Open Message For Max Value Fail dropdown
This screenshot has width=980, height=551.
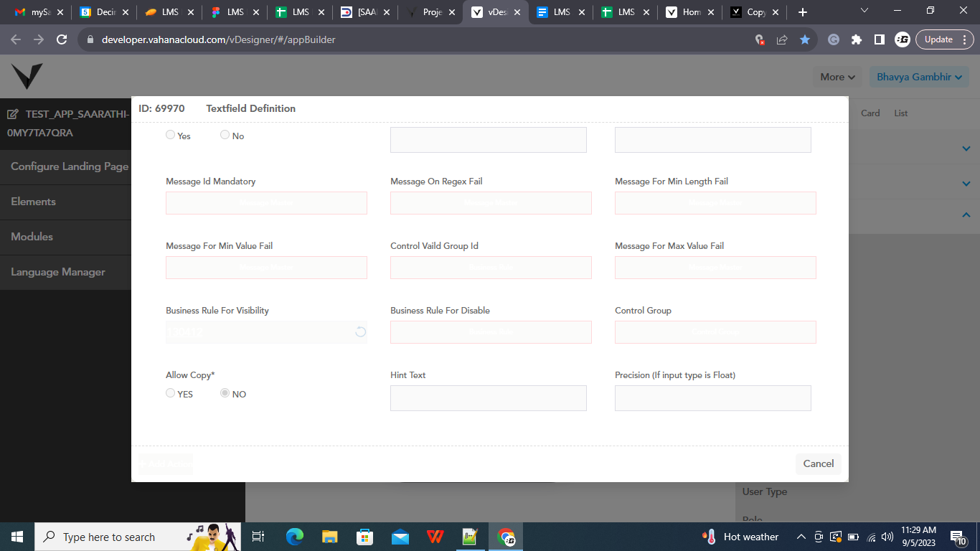[x=715, y=268]
